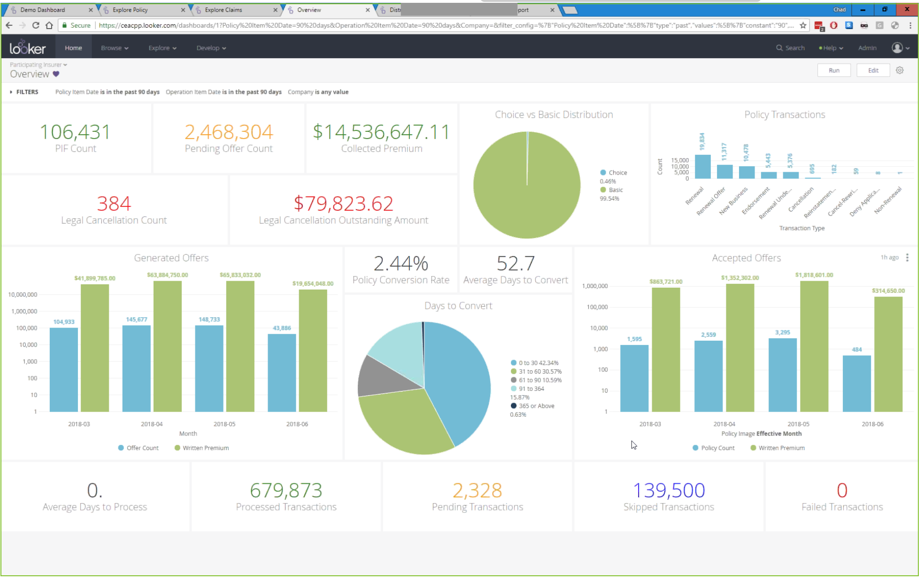Open Accepted Offers tile three-dot menu
The image size is (924, 580).
click(x=907, y=258)
